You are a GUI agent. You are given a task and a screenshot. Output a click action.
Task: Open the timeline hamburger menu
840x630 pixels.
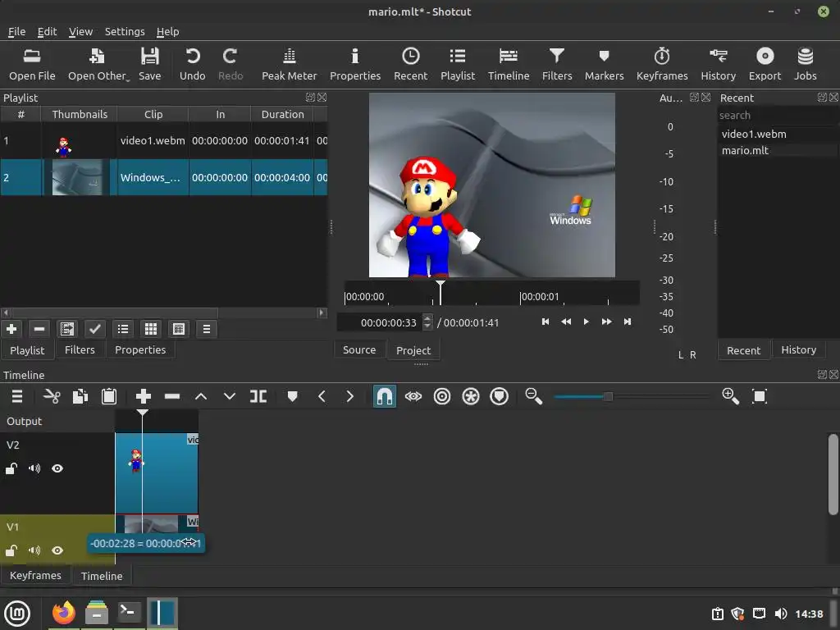(17, 396)
